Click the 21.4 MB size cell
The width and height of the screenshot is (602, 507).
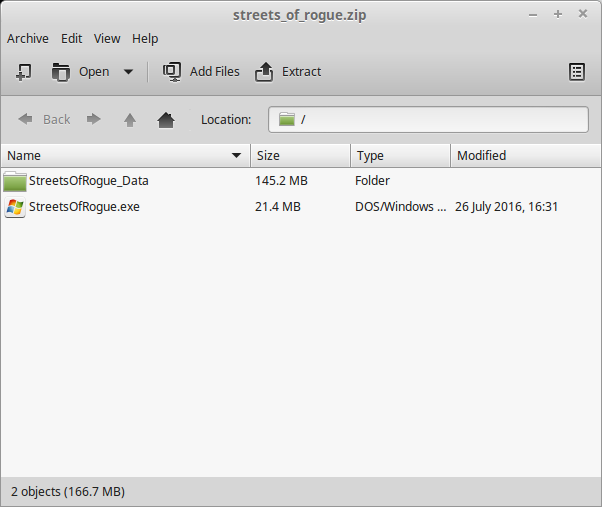(278, 207)
